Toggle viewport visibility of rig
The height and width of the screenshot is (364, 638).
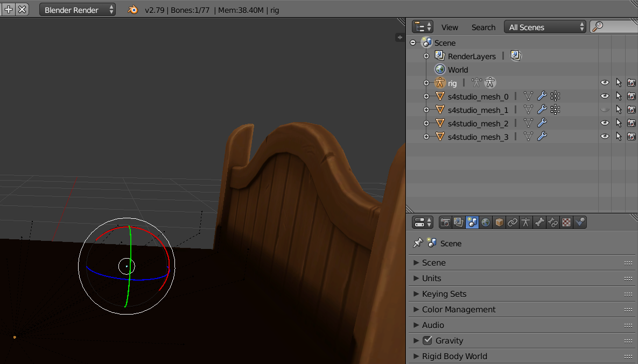coord(605,83)
